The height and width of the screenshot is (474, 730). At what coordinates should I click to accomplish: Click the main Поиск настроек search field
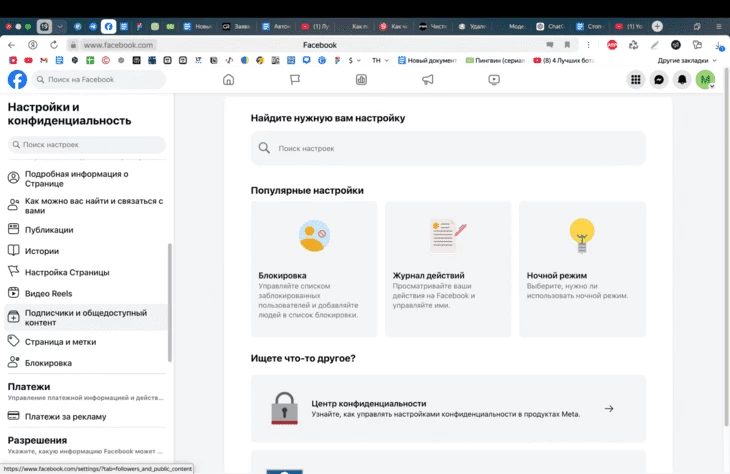pyautogui.click(x=448, y=148)
